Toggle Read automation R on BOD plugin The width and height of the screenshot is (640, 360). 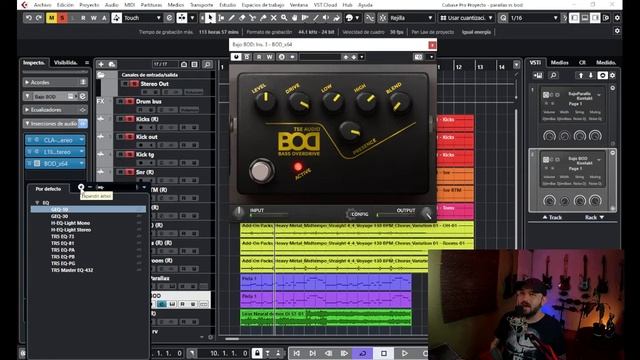(259, 57)
